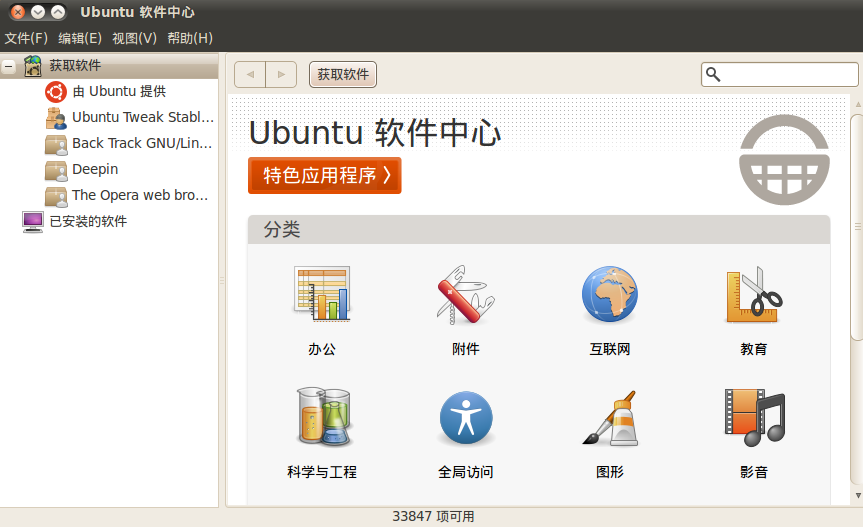Open the 科学与工程 science beakers icon
The width and height of the screenshot is (863, 527).
[323, 416]
